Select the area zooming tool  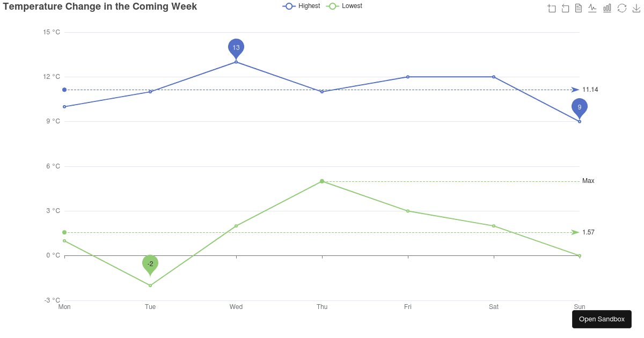pyautogui.click(x=552, y=8)
